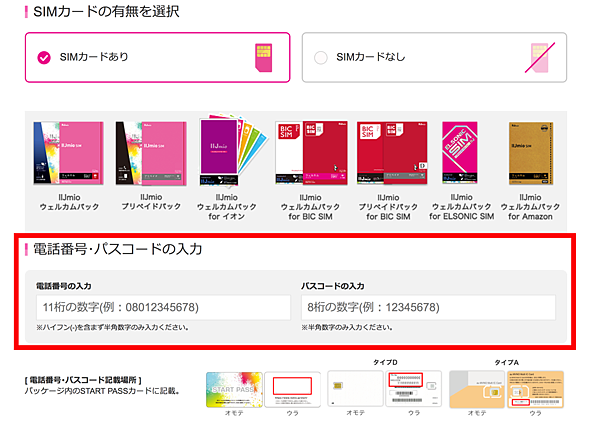This screenshot has width=600, height=434.
Task: Click the タイプA card back image
Action: 535,390
